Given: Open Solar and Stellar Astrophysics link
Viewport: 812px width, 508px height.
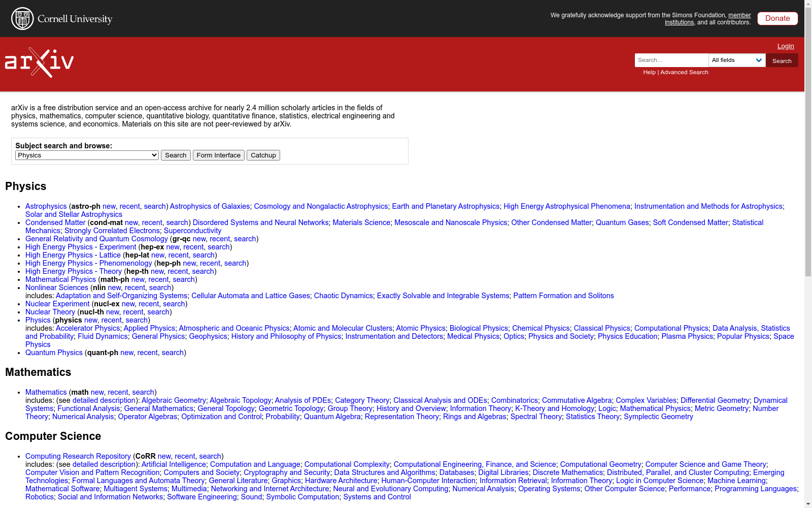Looking at the screenshot, I should pos(74,214).
